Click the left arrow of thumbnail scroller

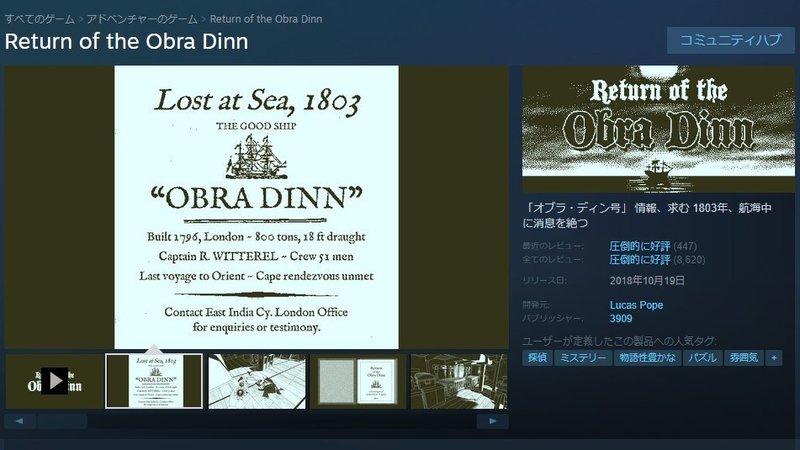click(x=20, y=421)
